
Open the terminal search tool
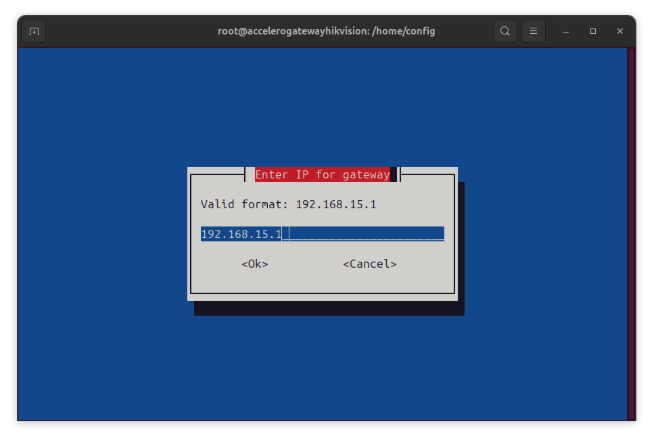pyautogui.click(x=505, y=31)
